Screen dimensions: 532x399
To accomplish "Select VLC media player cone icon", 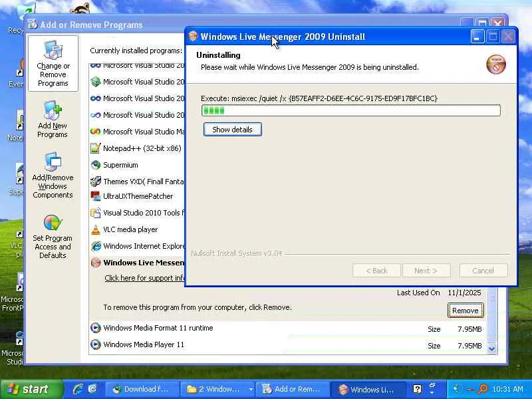I will [x=96, y=229].
